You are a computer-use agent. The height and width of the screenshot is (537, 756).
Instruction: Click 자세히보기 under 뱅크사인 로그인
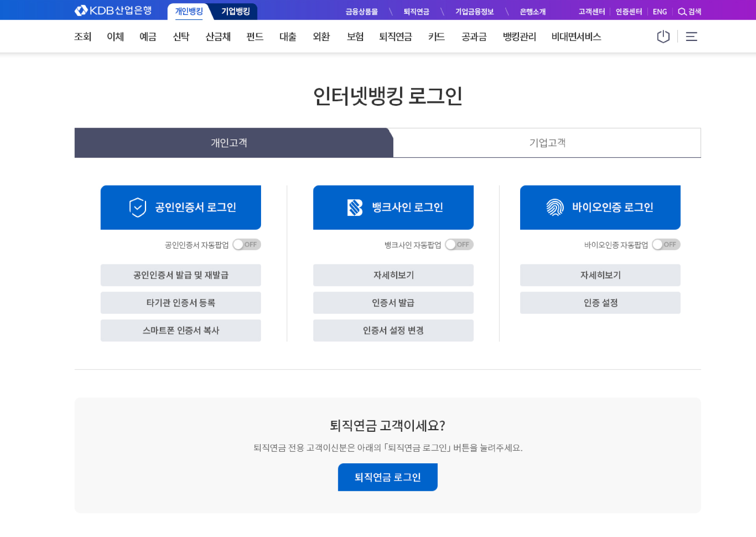click(x=393, y=275)
